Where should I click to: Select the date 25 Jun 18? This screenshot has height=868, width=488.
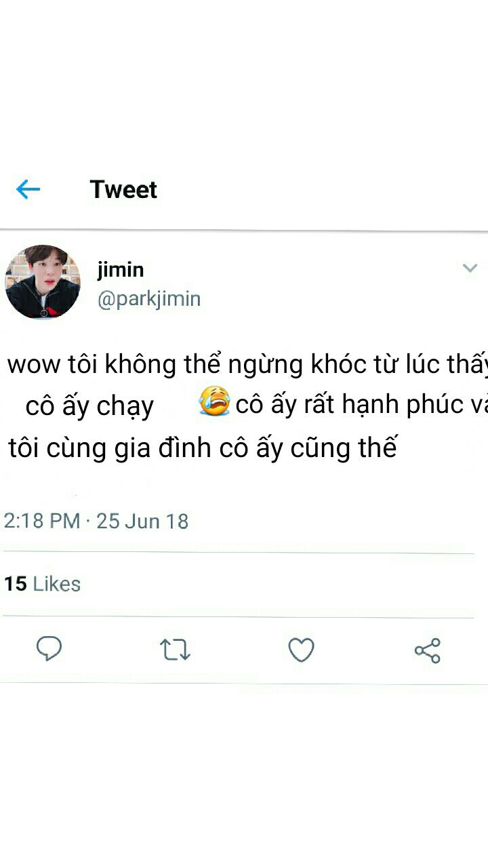142,521
